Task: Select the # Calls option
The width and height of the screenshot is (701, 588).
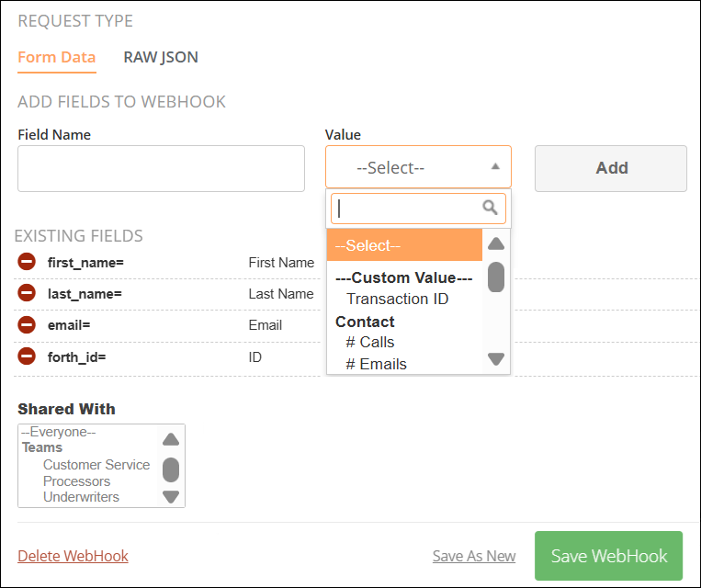Action: pos(369,342)
